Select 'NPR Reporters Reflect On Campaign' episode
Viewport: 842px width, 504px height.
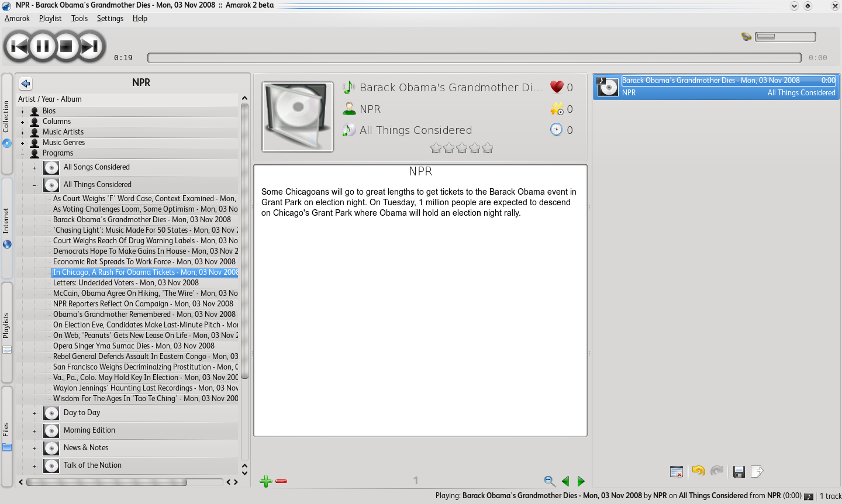[143, 304]
